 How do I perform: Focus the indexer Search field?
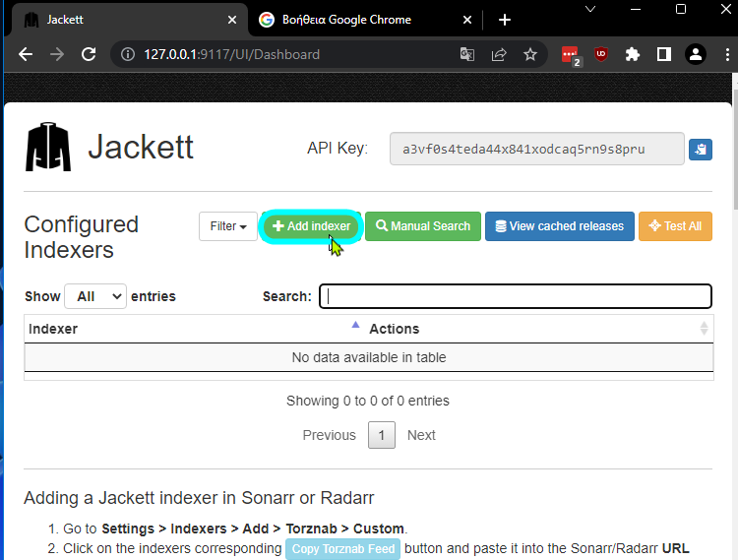(516, 296)
